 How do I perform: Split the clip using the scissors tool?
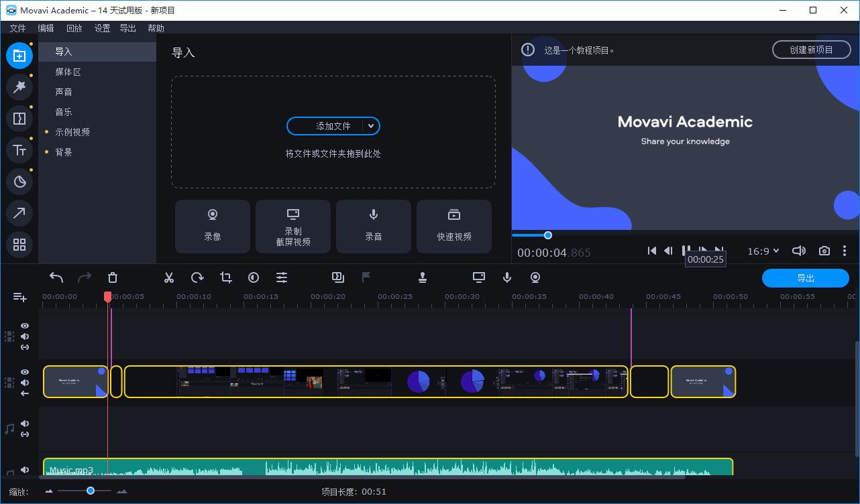[x=169, y=277]
